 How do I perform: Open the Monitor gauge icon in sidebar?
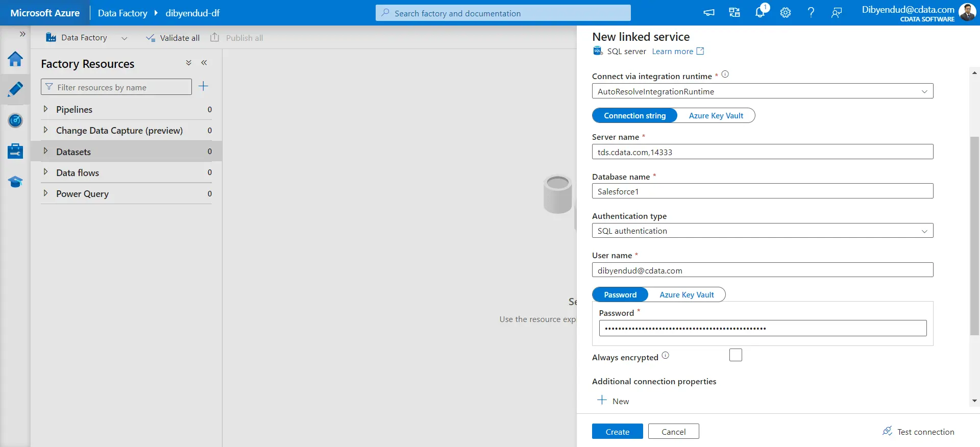[15, 120]
